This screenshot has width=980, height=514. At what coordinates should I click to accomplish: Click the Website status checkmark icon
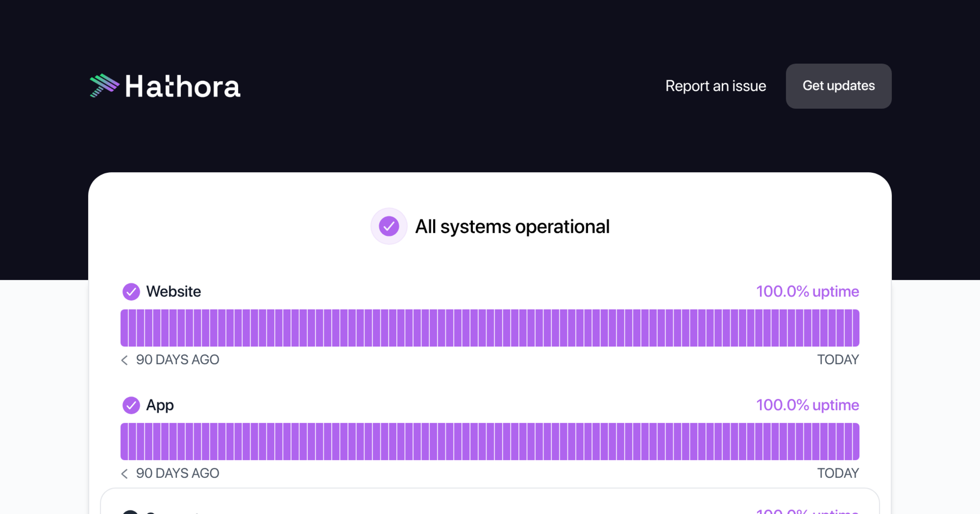[x=131, y=292]
